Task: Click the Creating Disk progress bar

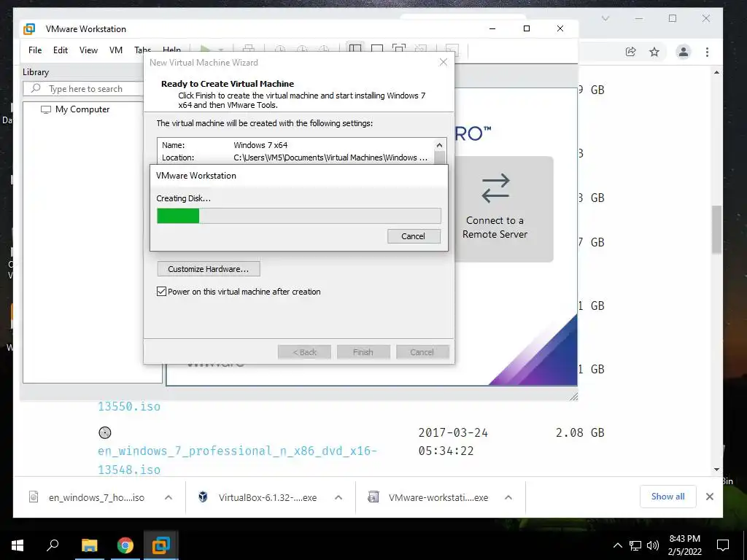Action: 298,216
